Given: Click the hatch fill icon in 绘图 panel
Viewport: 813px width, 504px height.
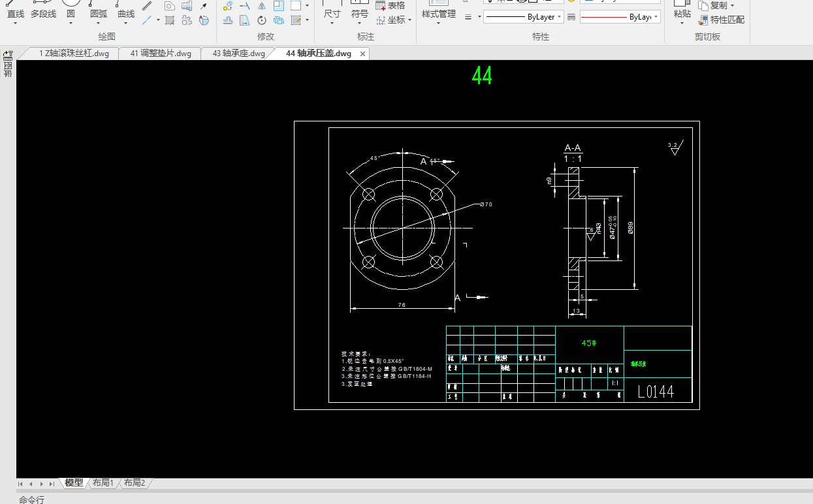Looking at the screenshot, I should click(170, 20).
